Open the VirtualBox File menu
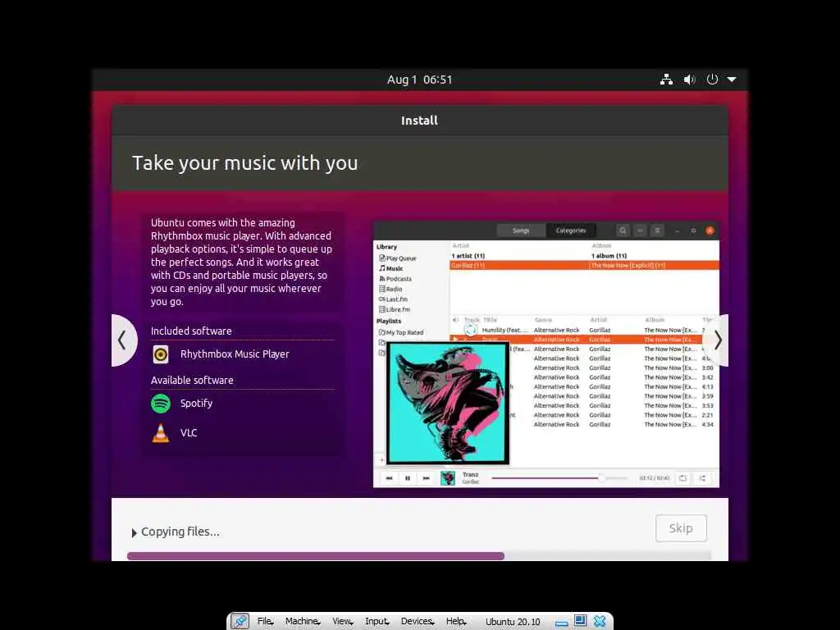 pyautogui.click(x=265, y=622)
